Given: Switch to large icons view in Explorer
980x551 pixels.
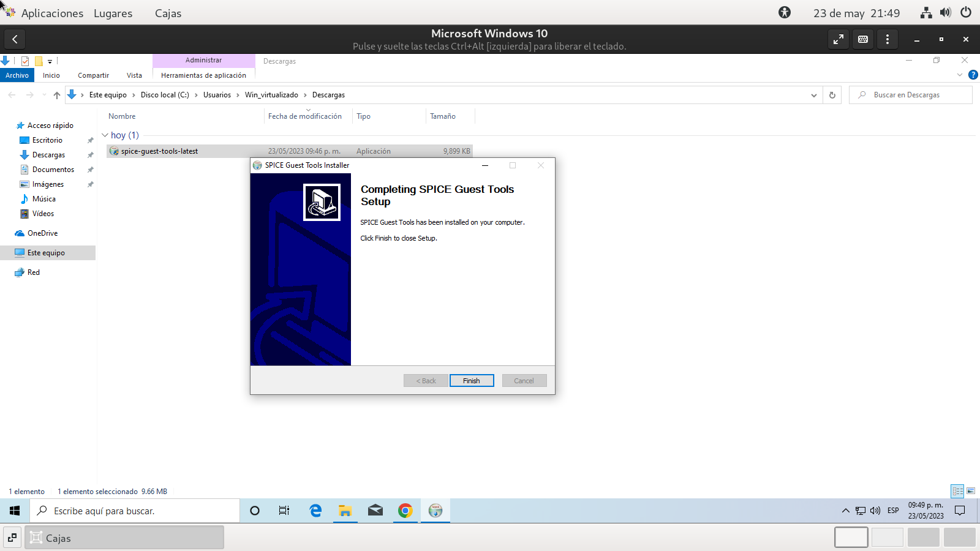Looking at the screenshot, I should click(971, 491).
